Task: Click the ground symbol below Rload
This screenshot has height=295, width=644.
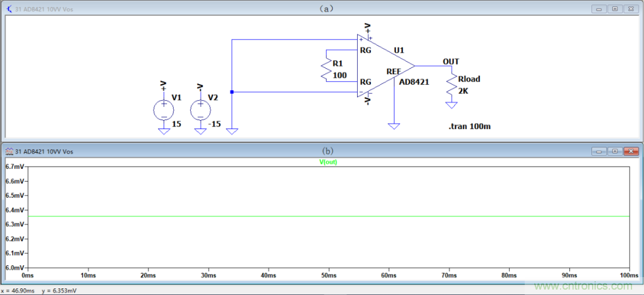Action: coord(451,106)
